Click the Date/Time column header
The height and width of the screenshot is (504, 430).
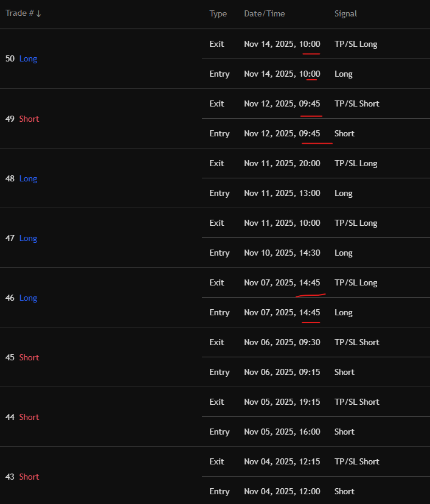point(264,13)
